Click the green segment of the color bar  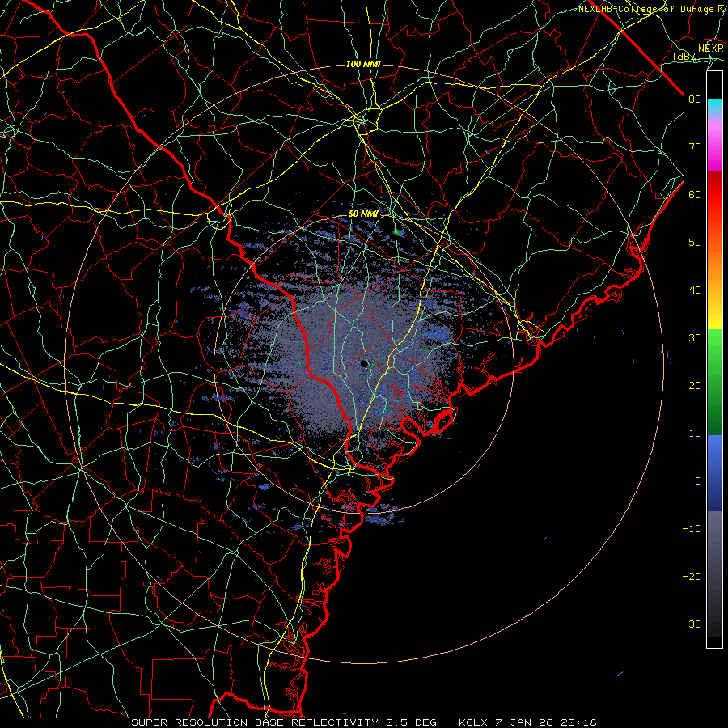[714, 382]
